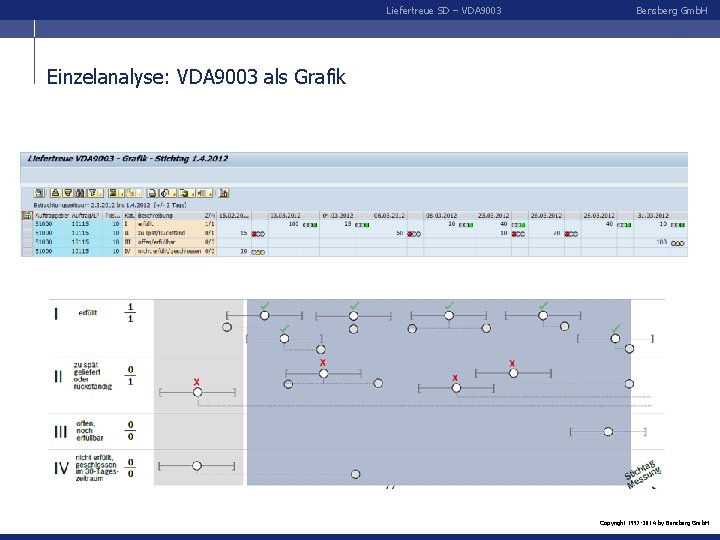Click the Auftrag/LP column header

(86, 215)
